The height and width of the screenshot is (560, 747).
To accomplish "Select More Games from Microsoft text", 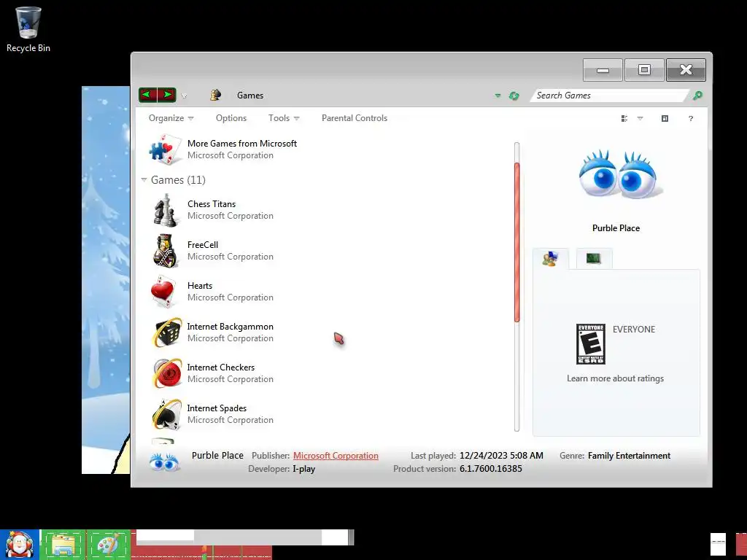I will point(242,144).
